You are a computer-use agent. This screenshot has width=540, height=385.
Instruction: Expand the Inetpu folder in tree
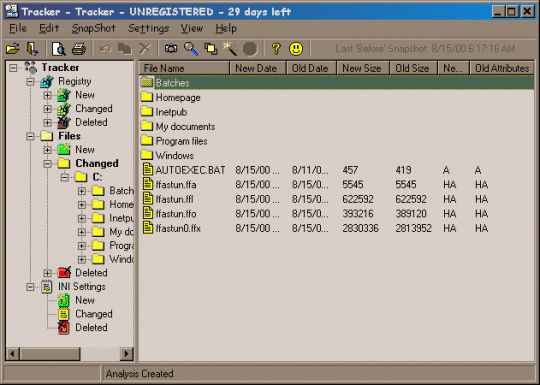82,218
